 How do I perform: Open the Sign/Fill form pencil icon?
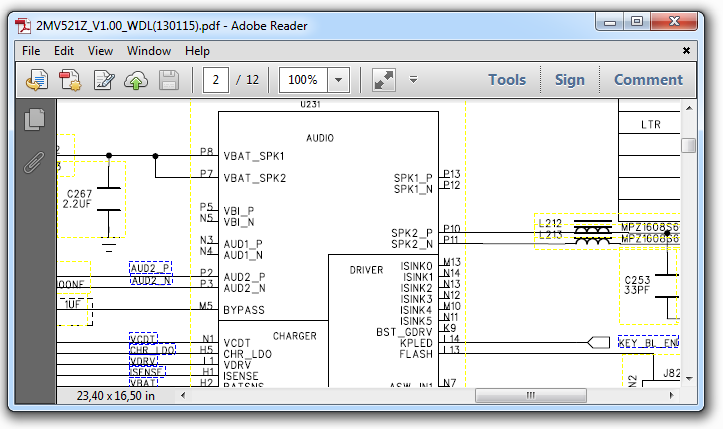104,80
